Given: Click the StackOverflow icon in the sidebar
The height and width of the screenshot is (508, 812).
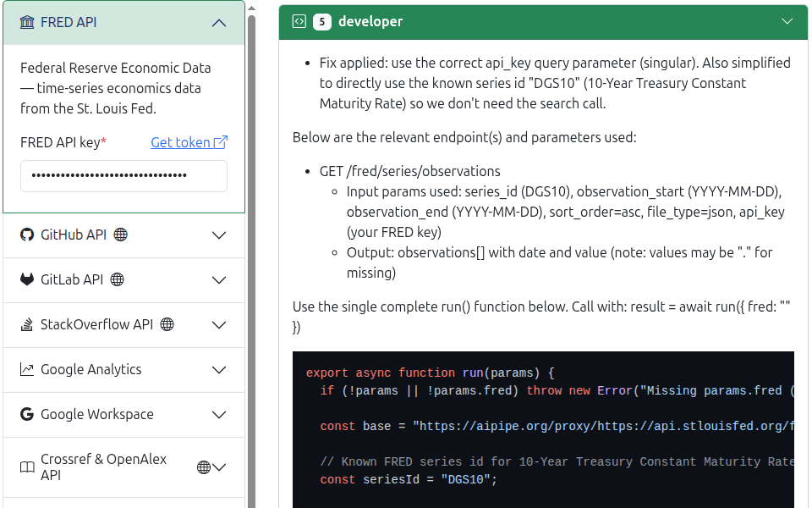Looking at the screenshot, I should click(26, 324).
